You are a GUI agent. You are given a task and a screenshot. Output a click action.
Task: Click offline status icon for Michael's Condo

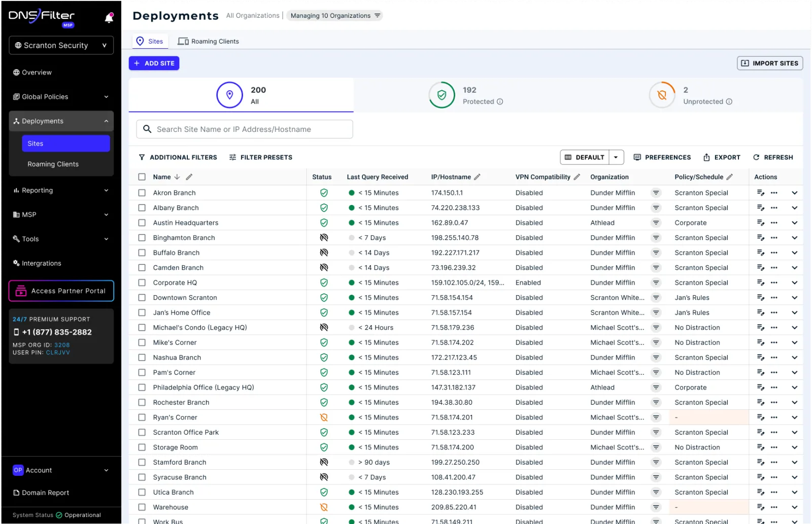click(324, 328)
